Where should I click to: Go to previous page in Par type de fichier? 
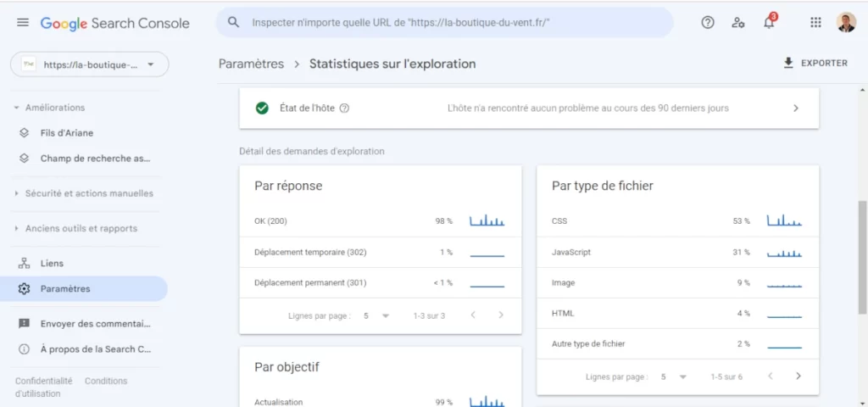[770, 376]
